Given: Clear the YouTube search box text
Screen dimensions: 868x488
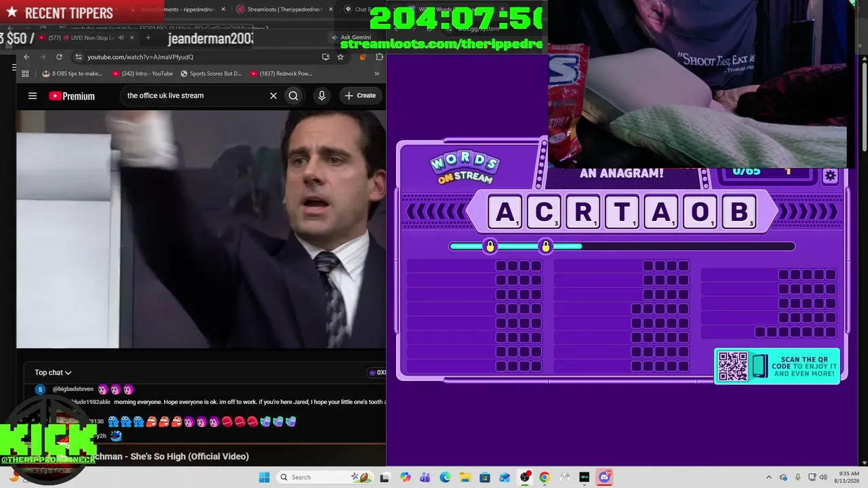Looking at the screenshot, I should (273, 96).
